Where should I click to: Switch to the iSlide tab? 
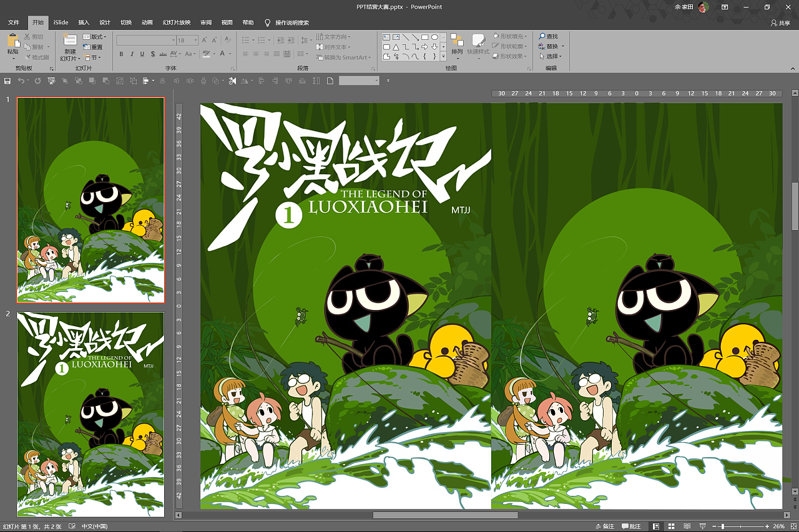click(x=61, y=22)
